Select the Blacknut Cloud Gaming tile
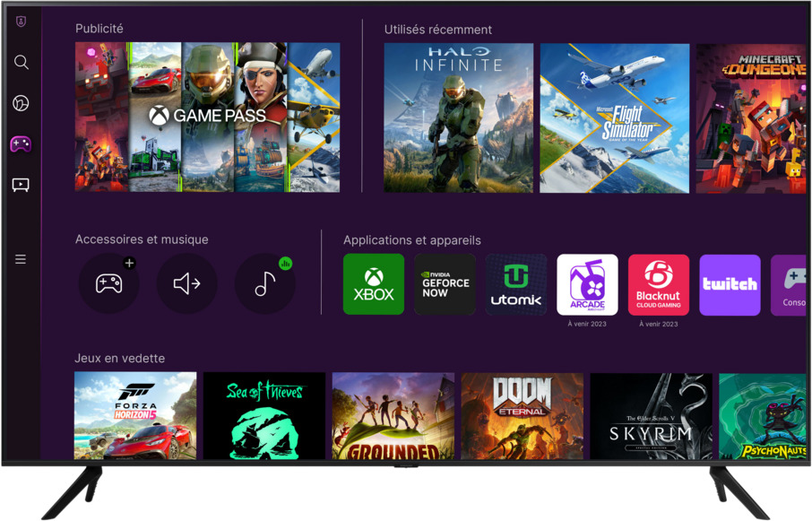The image size is (812, 521). (x=659, y=284)
